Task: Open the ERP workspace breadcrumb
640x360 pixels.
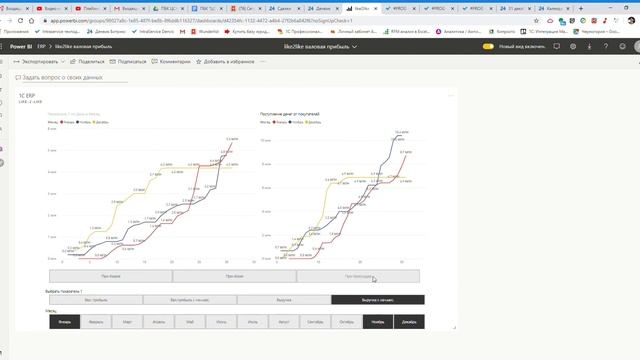Action: (41, 47)
